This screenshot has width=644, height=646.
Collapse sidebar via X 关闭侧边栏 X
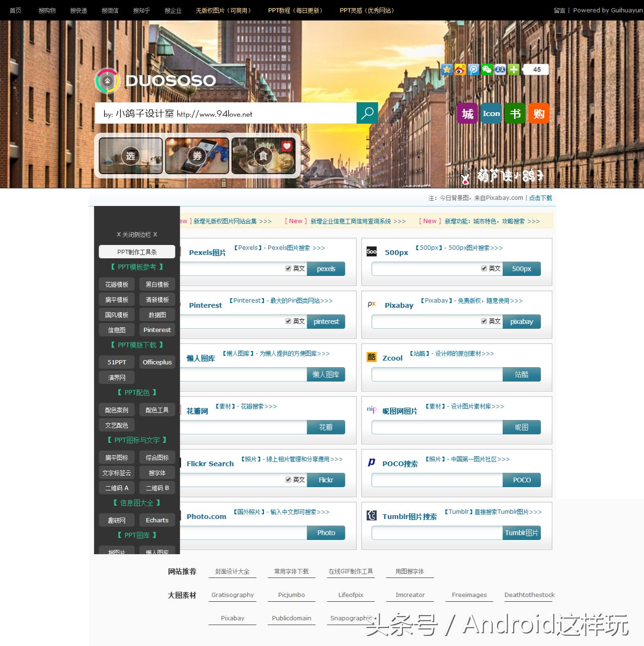[137, 235]
